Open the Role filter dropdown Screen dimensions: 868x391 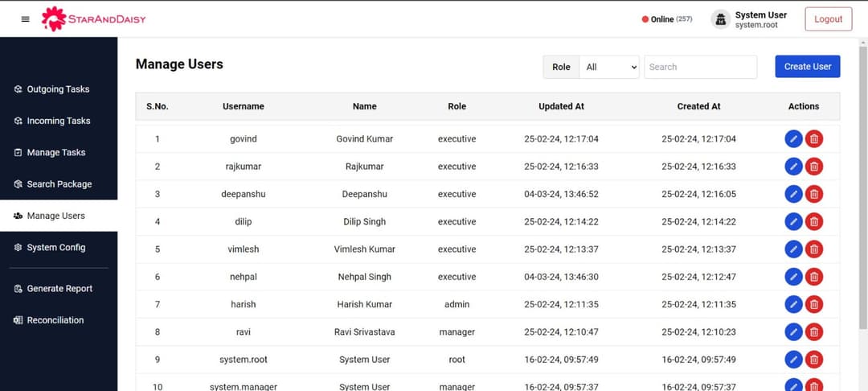pos(609,67)
